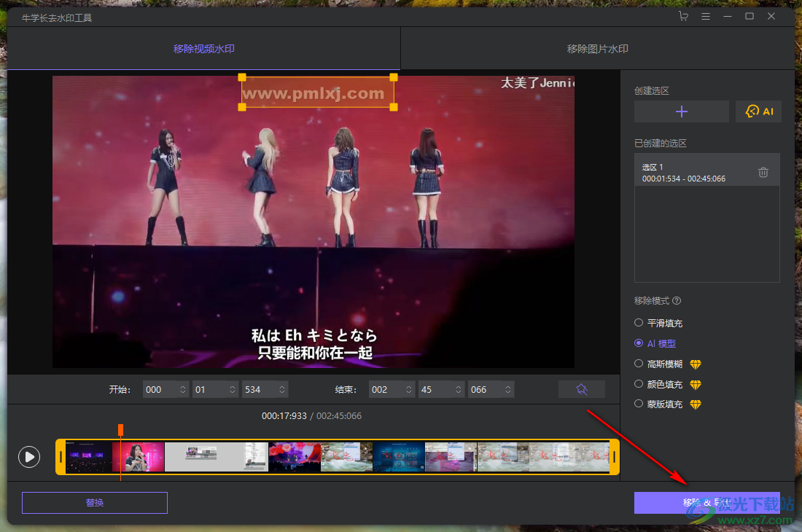Select 平滑填充 removal mode
This screenshot has height=532, width=802.
tap(658, 323)
